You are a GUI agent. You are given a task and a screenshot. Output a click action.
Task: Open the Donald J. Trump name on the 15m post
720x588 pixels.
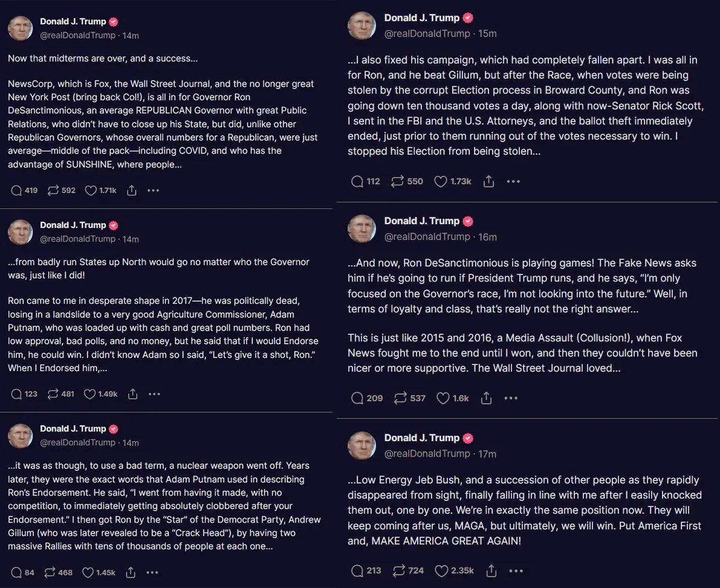[x=421, y=18]
